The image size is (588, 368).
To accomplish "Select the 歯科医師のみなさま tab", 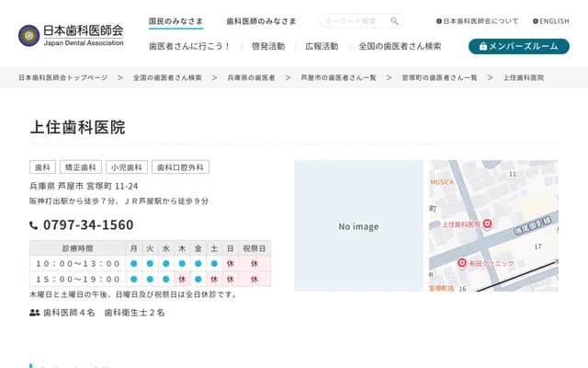I will tap(262, 20).
